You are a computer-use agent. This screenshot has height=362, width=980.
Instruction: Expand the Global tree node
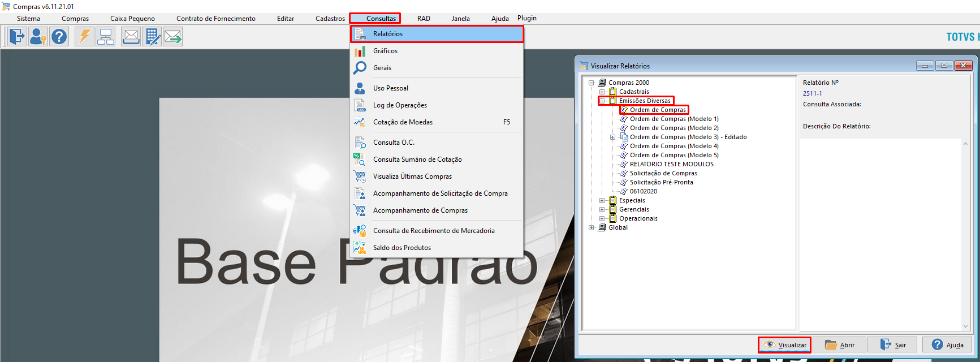point(592,227)
